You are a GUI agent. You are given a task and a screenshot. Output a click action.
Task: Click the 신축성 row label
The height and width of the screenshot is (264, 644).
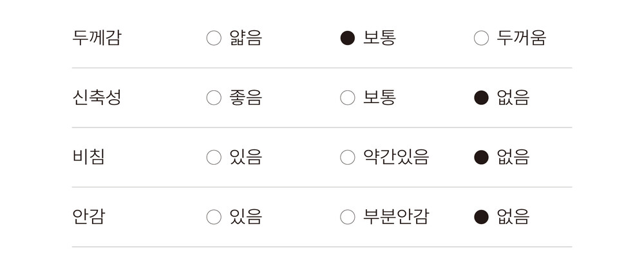tap(97, 98)
